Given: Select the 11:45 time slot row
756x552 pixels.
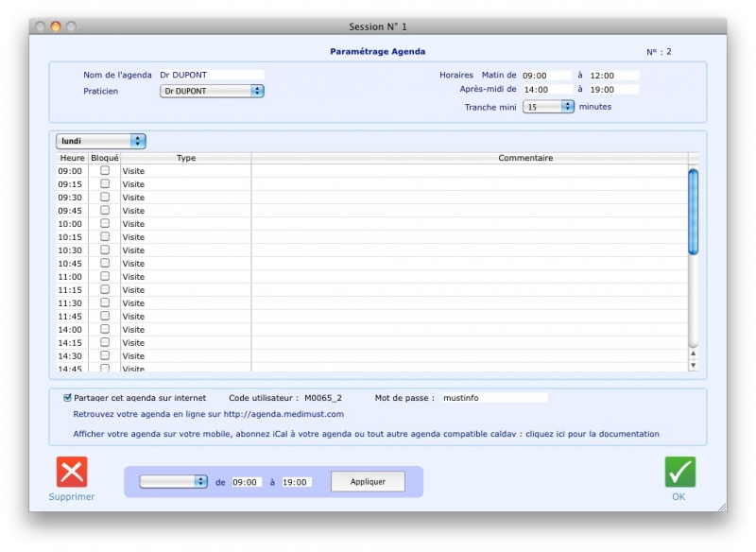Looking at the screenshot, I should pyautogui.click(x=372, y=316).
